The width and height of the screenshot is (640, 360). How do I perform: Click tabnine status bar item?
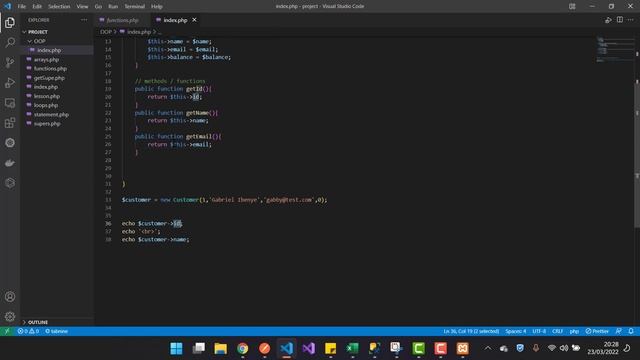(56, 331)
